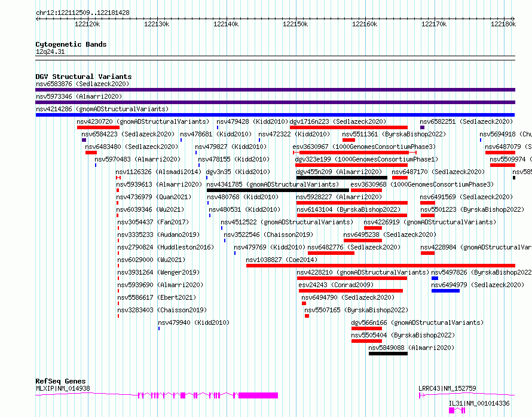Click nsv472322 (Kidd2010) label
The width and height of the screenshot is (532, 417).
(x=294, y=134)
